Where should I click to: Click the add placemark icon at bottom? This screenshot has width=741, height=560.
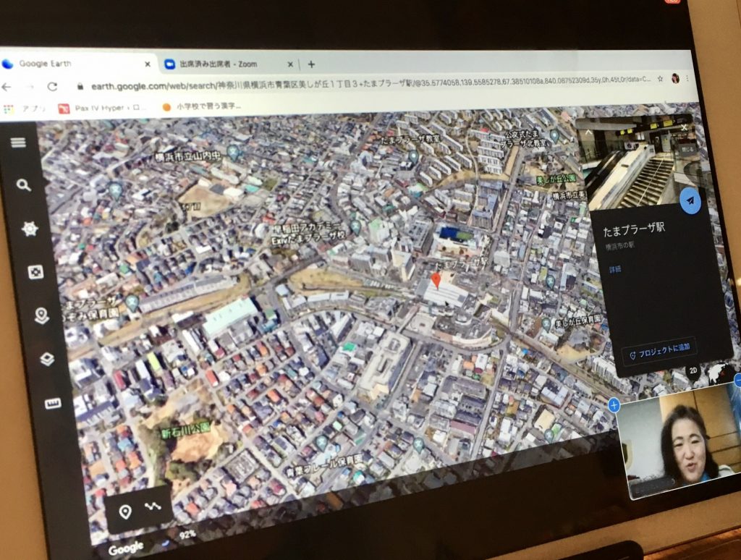pos(125,512)
